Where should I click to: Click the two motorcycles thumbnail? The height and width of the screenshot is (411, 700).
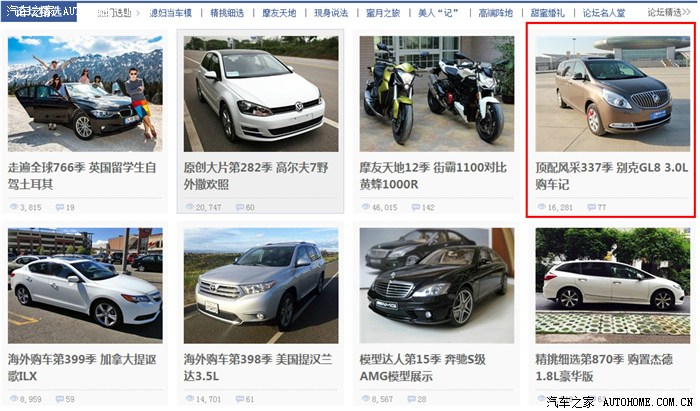click(x=437, y=94)
